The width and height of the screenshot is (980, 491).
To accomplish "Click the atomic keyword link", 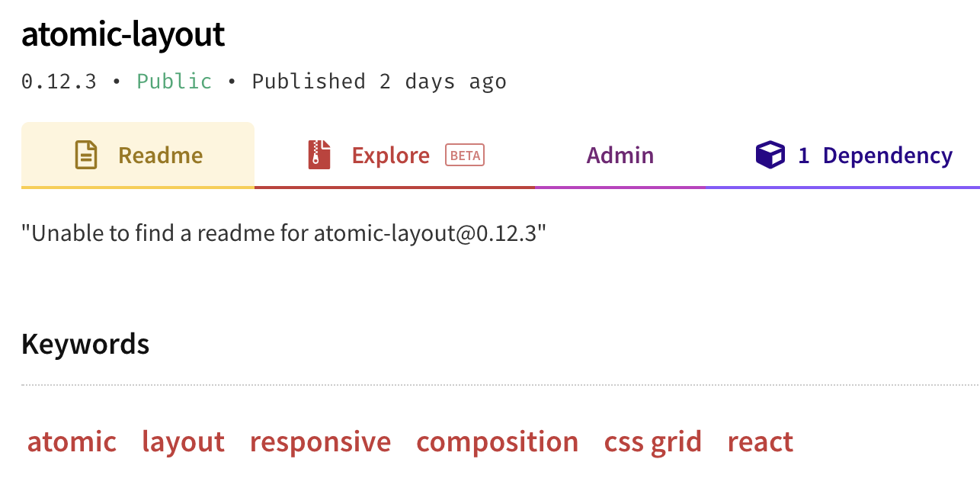I will pos(71,441).
